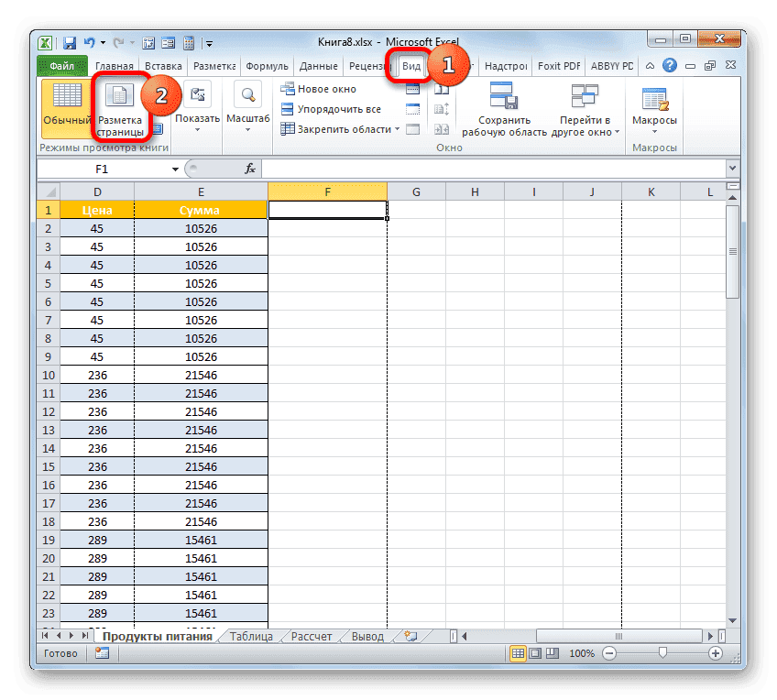Open the Name Box dropdown arrow
This screenshot has width=777, height=700.
[173, 169]
